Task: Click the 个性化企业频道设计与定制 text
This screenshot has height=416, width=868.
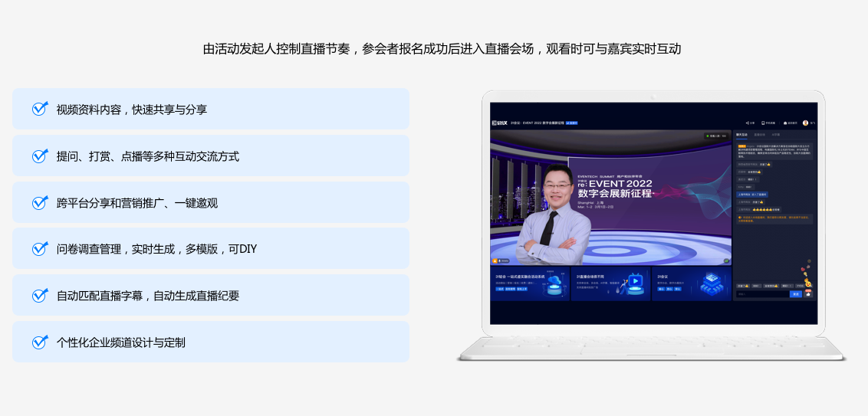Action: pyautogui.click(x=121, y=342)
